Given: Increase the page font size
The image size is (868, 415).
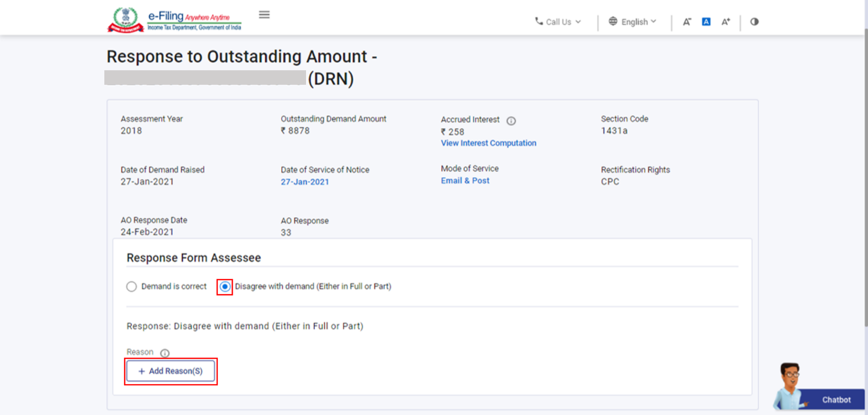Looking at the screenshot, I should tap(725, 22).
